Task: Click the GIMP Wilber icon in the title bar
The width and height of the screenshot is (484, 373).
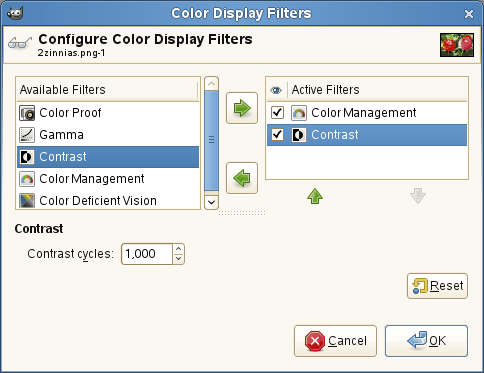Action: [15, 14]
